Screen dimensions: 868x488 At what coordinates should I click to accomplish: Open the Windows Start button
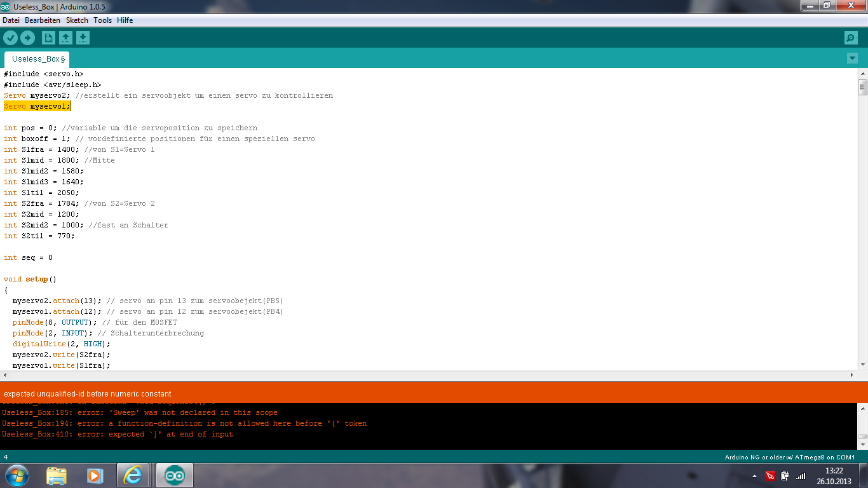coord(17,475)
